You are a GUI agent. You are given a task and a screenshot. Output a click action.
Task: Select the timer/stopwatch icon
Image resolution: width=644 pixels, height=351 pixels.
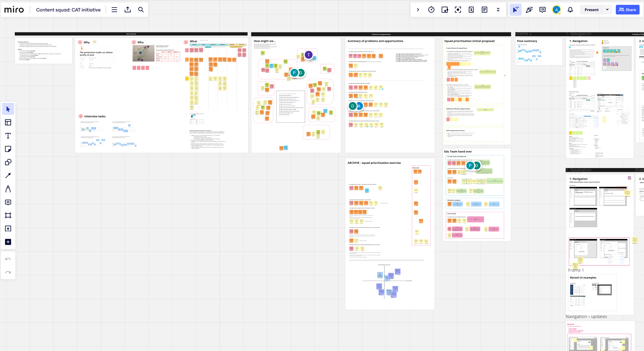[431, 9]
